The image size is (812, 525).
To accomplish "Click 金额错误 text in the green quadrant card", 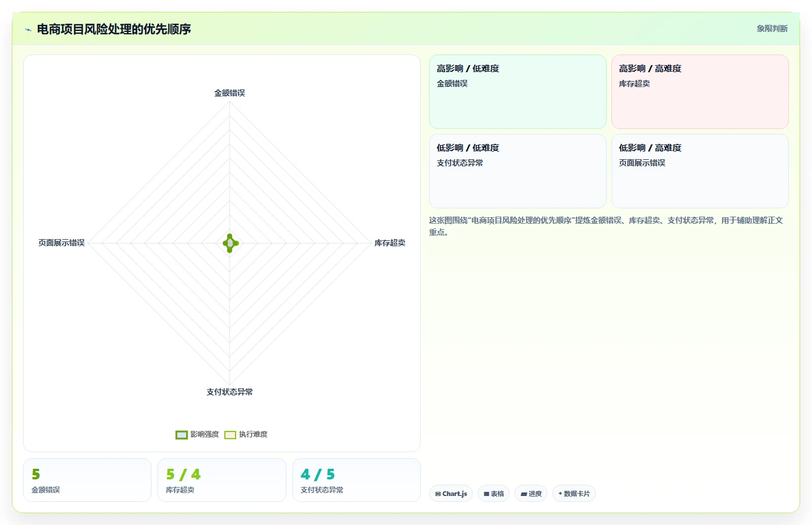I will pos(452,83).
